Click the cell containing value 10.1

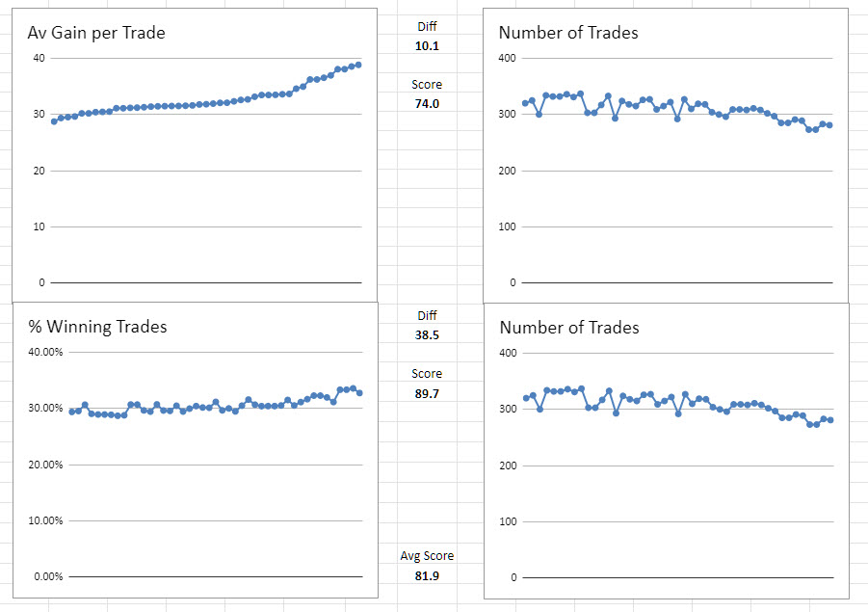pos(427,45)
